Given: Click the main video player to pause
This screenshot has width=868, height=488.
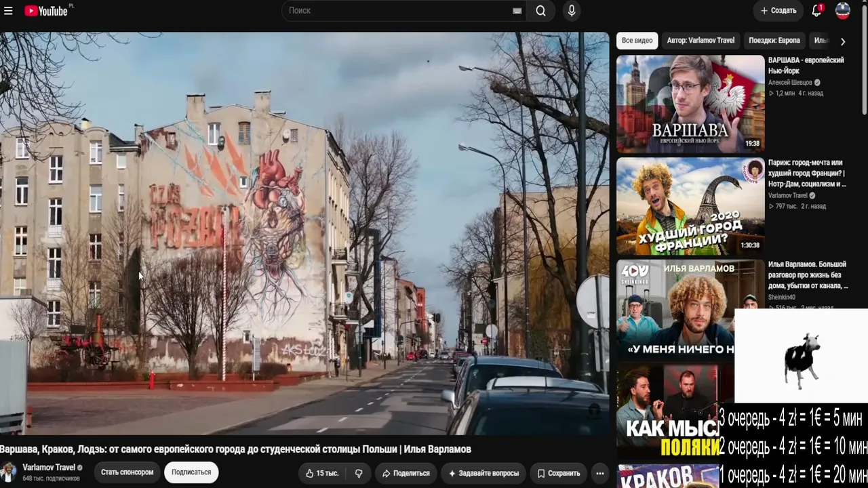Looking at the screenshot, I should [304, 233].
